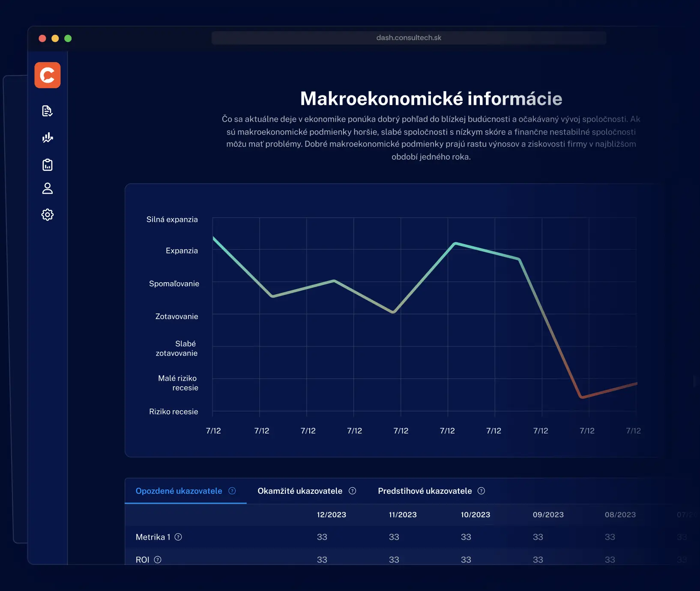The height and width of the screenshot is (591, 700).
Task: Click help icon next to Predstihové ukazovatele
Action: point(481,491)
